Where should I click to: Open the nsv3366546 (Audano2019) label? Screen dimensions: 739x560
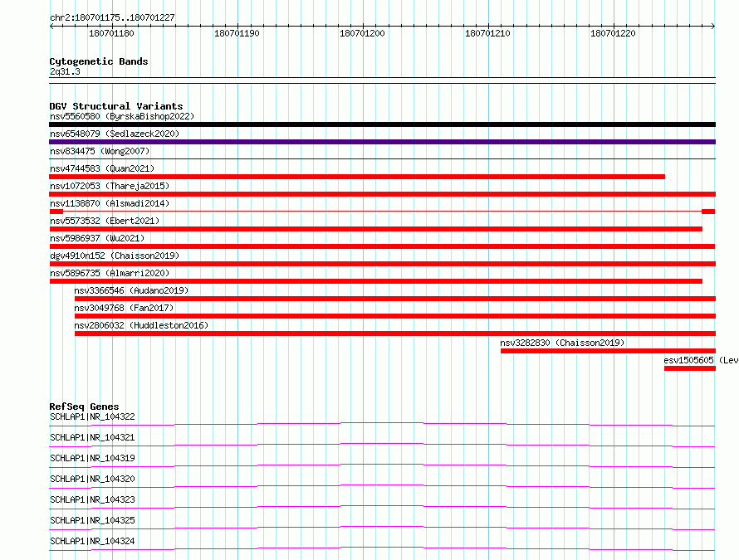click(x=131, y=290)
